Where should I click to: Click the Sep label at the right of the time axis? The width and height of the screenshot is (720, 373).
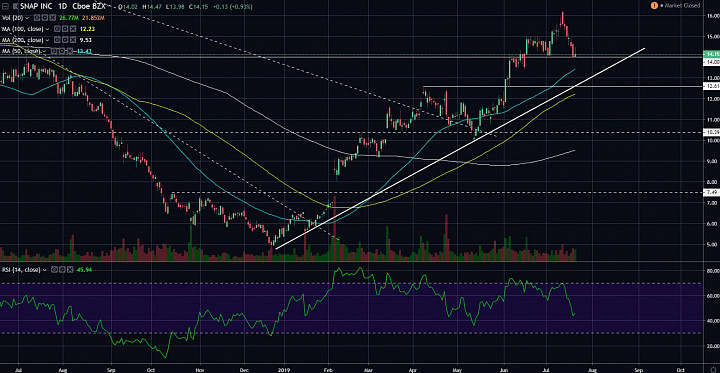pos(639,369)
